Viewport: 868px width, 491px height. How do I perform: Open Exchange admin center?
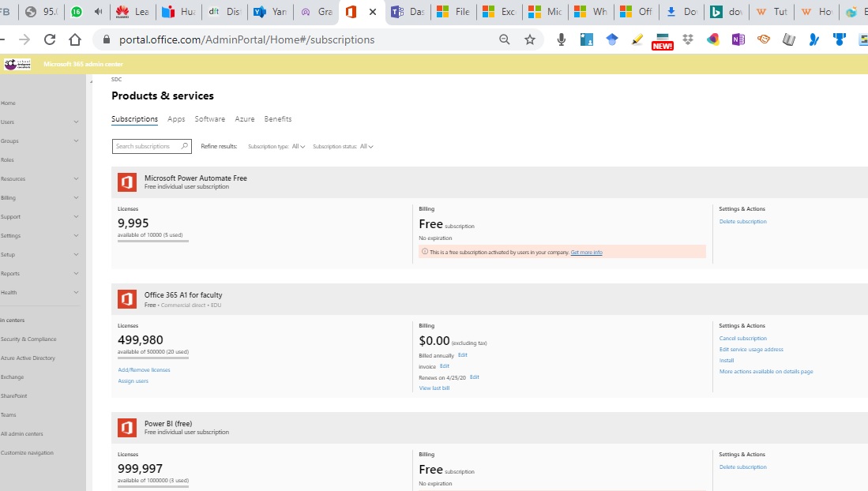coord(12,377)
